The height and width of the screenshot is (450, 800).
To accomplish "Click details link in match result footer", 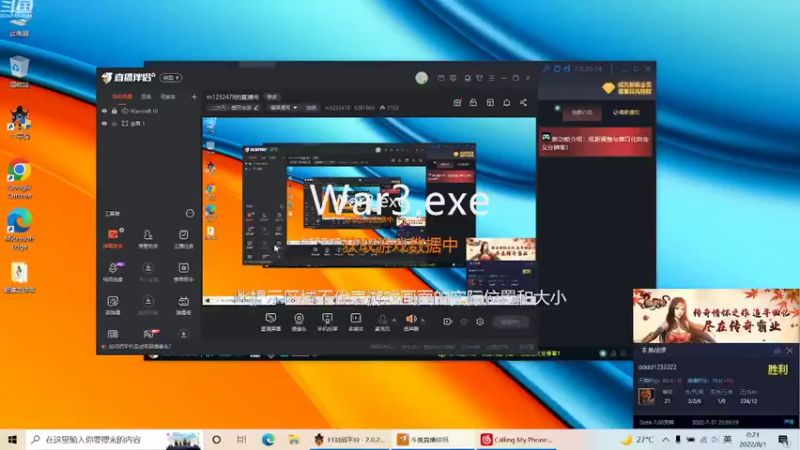I will 789,422.
